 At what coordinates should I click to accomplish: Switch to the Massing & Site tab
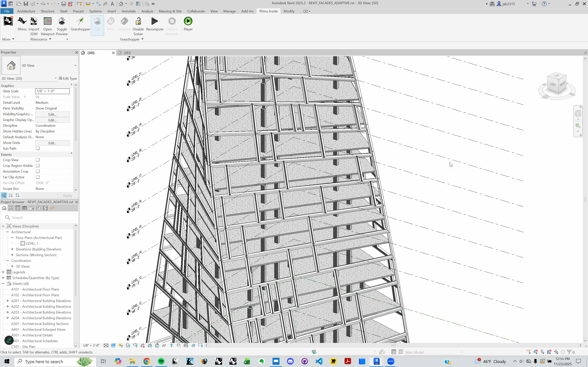click(x=170, y=11)
